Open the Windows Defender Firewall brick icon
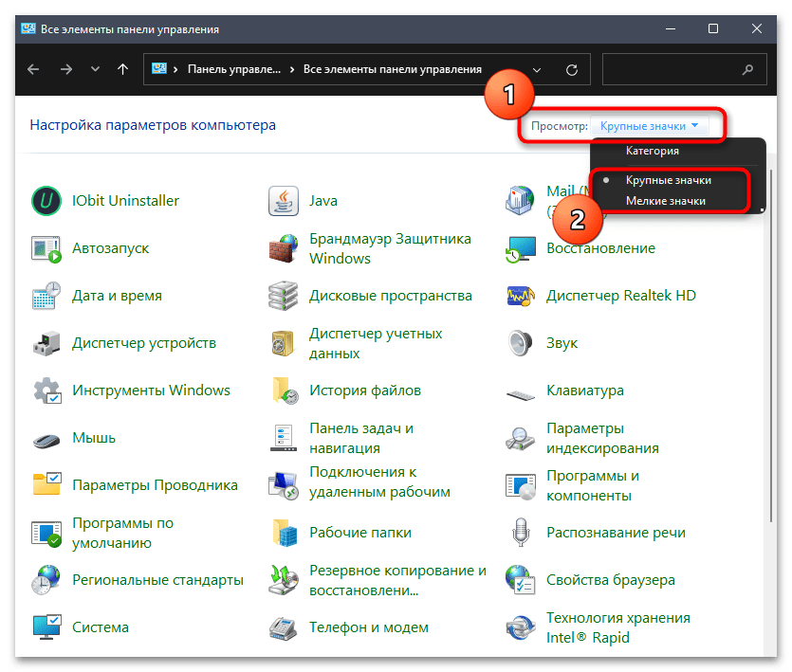792x672 pixels. 284,248
